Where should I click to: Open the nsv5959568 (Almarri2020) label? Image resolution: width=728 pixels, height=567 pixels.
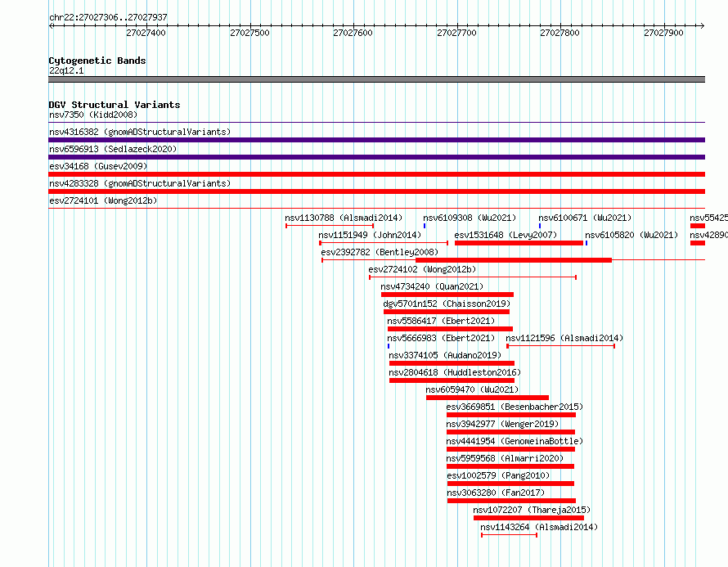[x=505, y=458]
